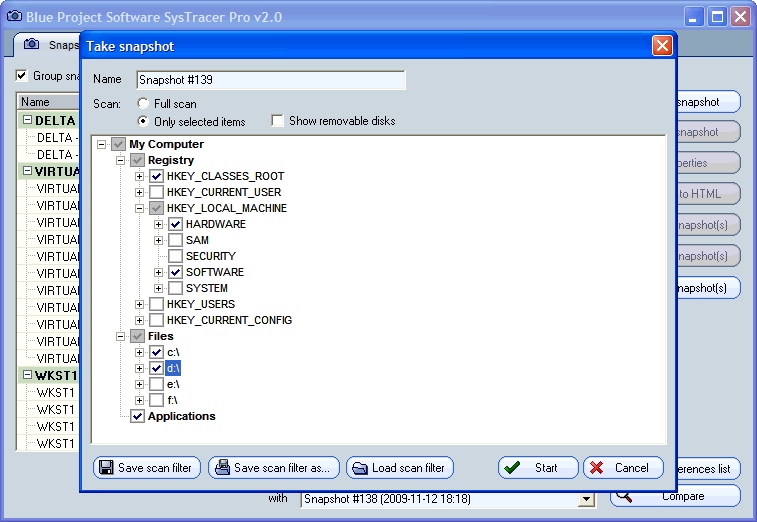Open the Snapshot #138 comparison dropdown
The height and width of the screenshot is (522, 757).
tap(586, 499)
